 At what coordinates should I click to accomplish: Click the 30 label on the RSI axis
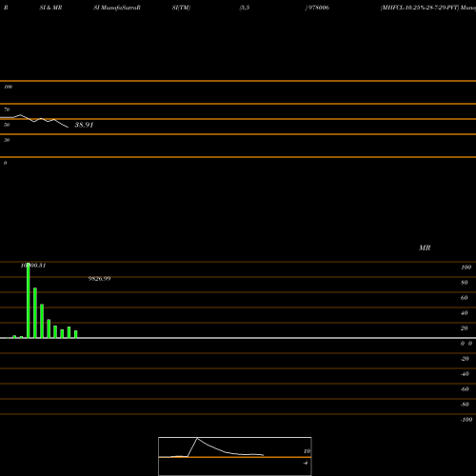point(7,140)
